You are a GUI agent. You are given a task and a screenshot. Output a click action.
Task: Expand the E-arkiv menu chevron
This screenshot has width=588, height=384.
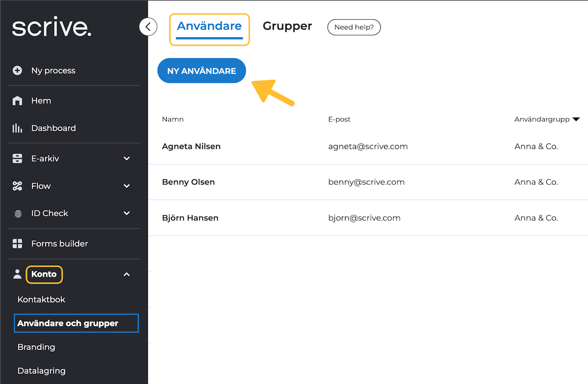127,159
